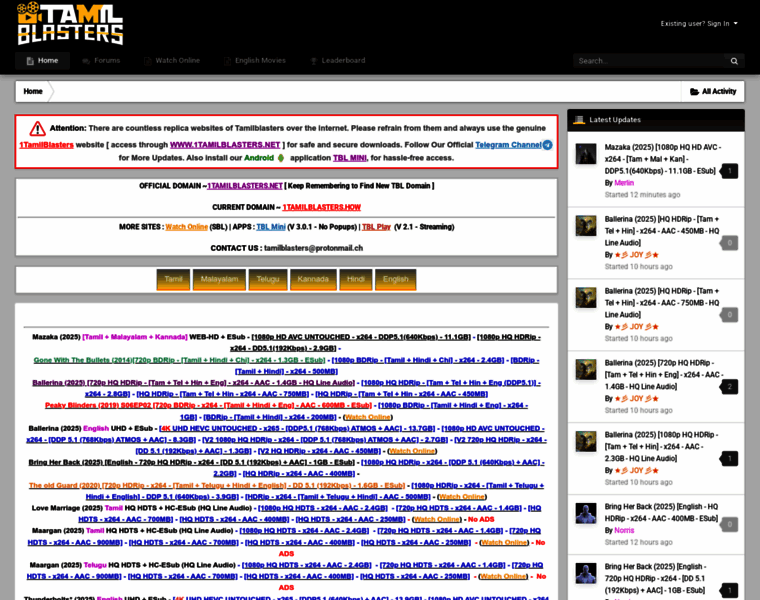
Task: Open the All Activity link
Action: [713, 91]
